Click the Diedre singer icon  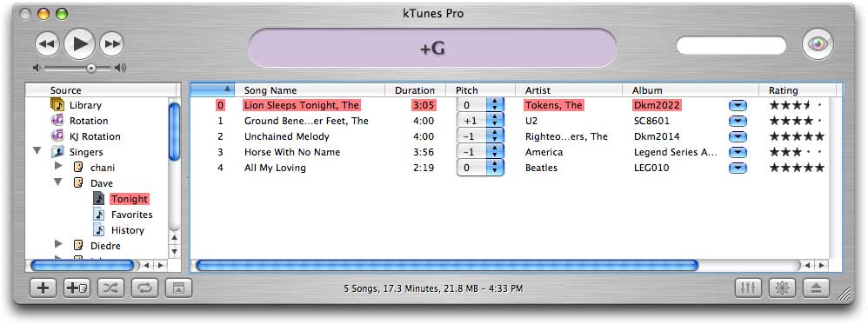pos(78,245)
